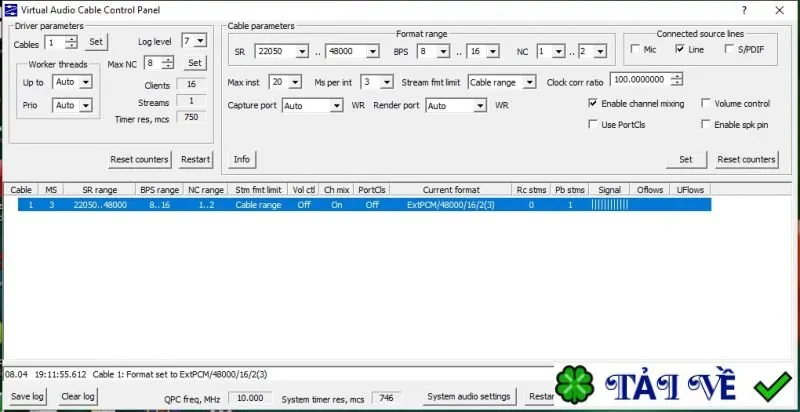This screenshot has height=412, width=800.
Task: Click the Clock corr ratio value field
Action: pyautogui.click(x=640, y=79)
